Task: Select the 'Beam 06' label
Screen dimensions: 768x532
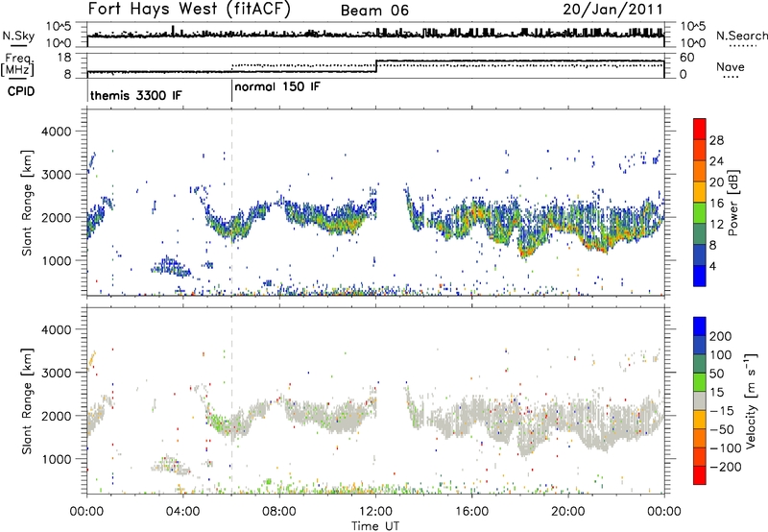Action: (x=374, y=11)
